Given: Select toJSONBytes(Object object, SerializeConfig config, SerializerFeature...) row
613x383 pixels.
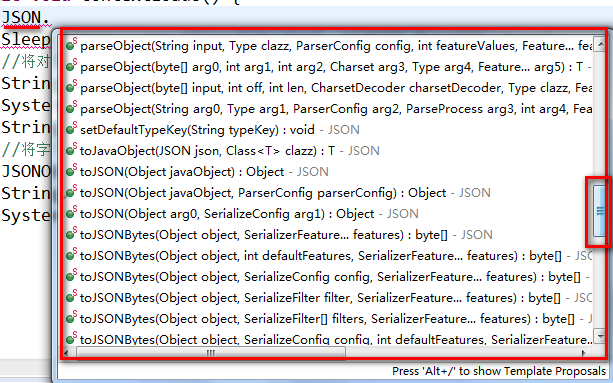Looking at the screenshot, I should pyautogui.click(x=328, y=277).
